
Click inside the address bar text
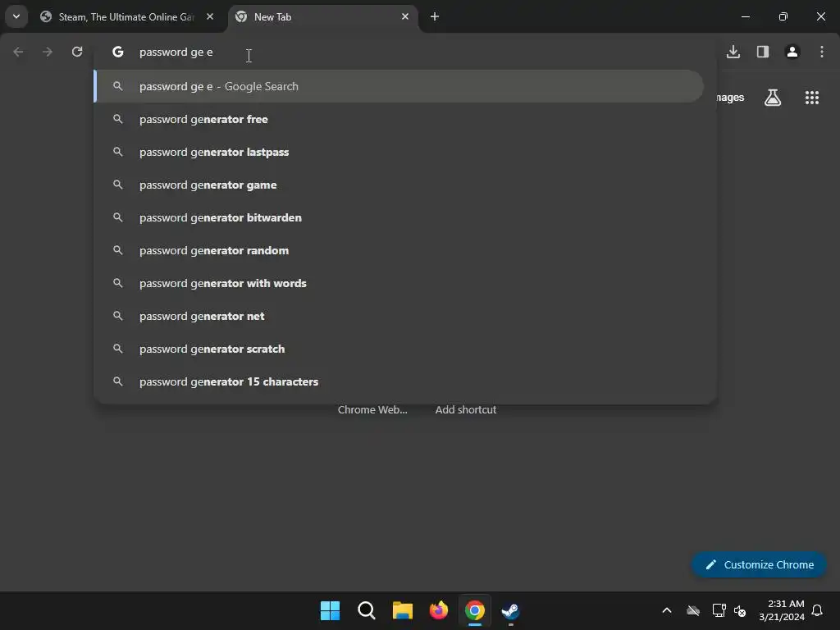tap(176, 52)
